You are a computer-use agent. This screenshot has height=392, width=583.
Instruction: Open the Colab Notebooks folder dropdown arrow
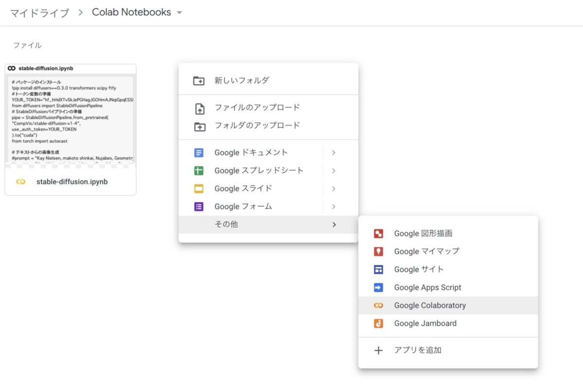click(179, 13)
